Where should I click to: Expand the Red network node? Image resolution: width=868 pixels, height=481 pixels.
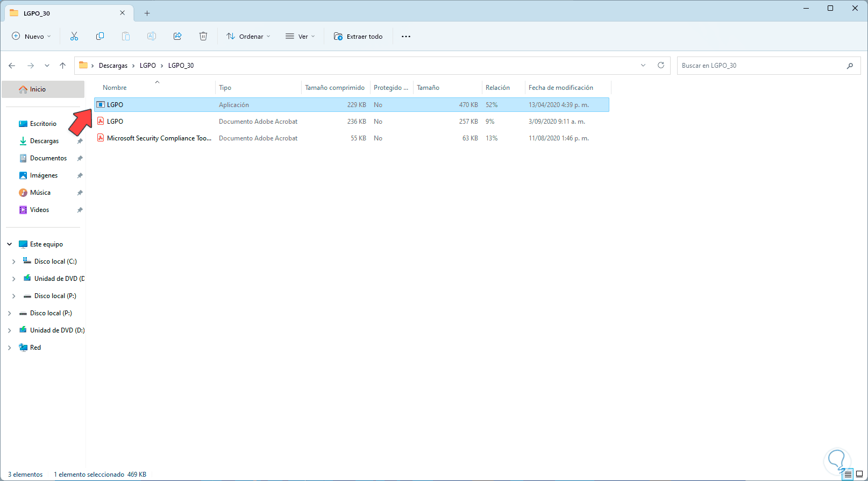[10, 348]
